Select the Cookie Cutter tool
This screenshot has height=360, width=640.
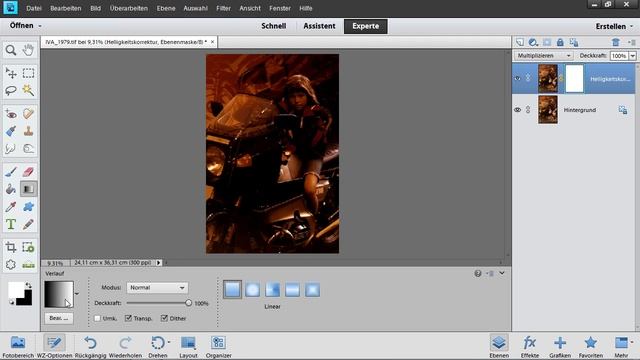[x=11, y=264]
